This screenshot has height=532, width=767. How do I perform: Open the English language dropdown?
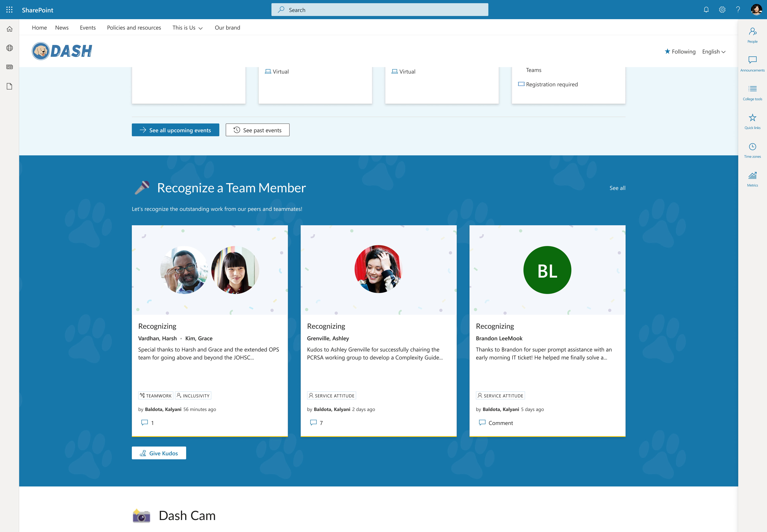click(713, 51)
